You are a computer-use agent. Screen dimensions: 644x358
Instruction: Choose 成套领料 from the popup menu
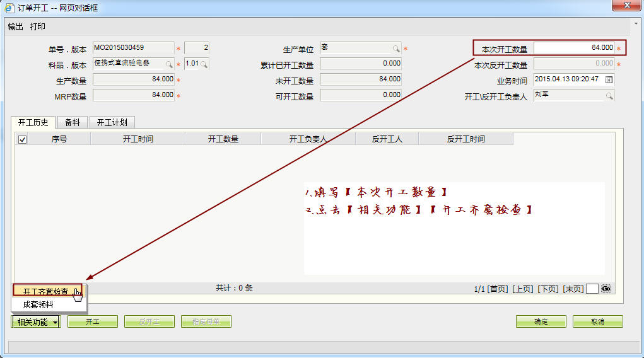point(38,304)
